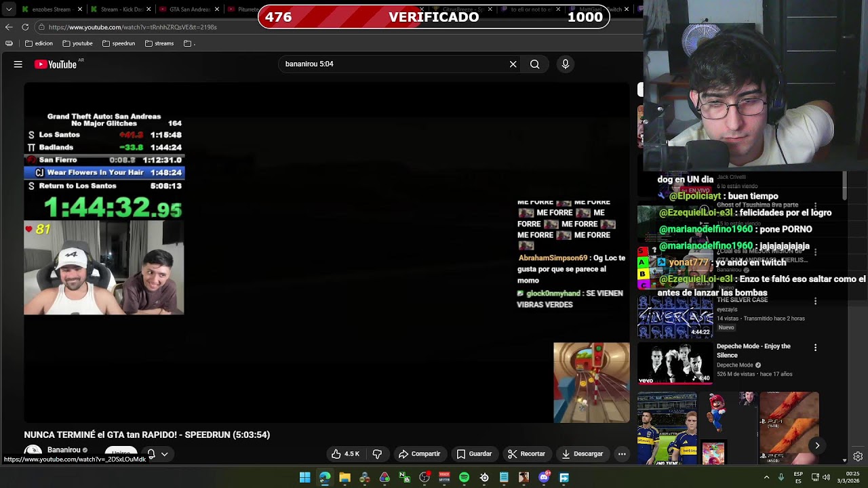Image resolution: width=868 pixels, height=488 pixels.
Task: Open the speedrun bookmarks folder
Action: pos(119,43)
